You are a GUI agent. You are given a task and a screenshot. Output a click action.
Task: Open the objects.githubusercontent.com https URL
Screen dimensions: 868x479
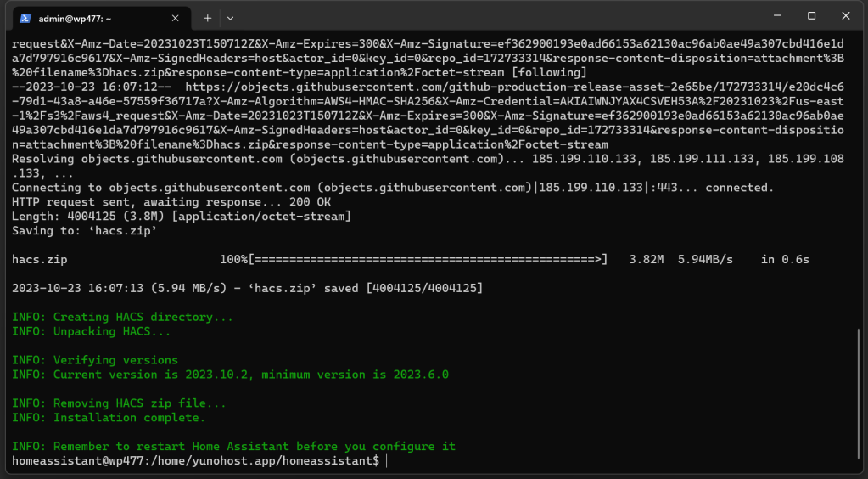(509, 87)
